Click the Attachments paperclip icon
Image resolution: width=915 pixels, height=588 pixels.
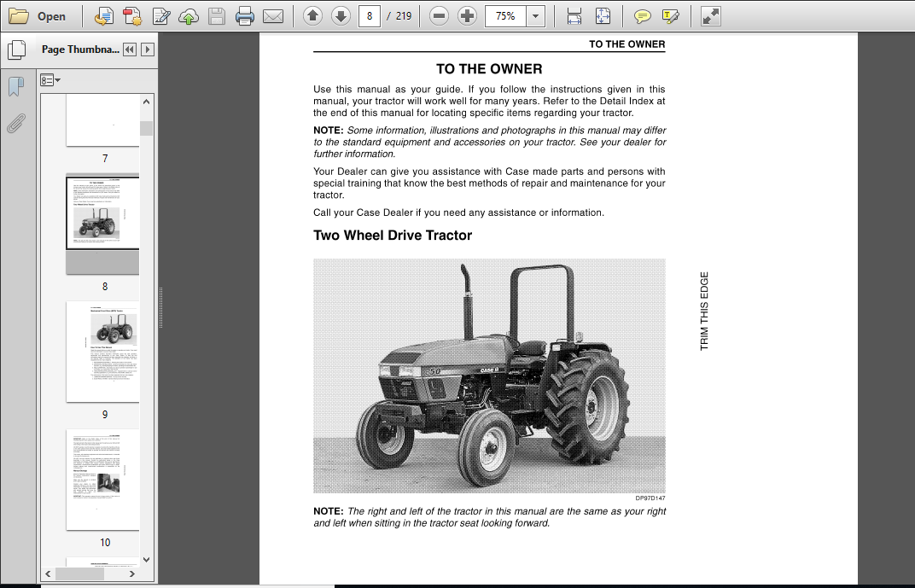16,123
